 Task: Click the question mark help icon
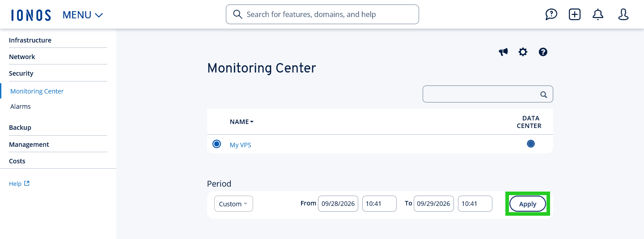543,52
